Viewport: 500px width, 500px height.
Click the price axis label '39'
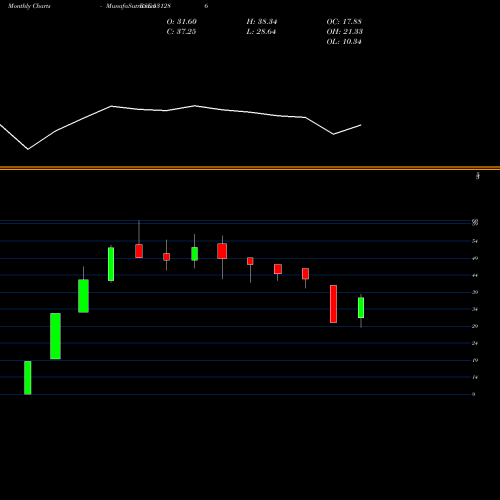(x=475, y=292)
